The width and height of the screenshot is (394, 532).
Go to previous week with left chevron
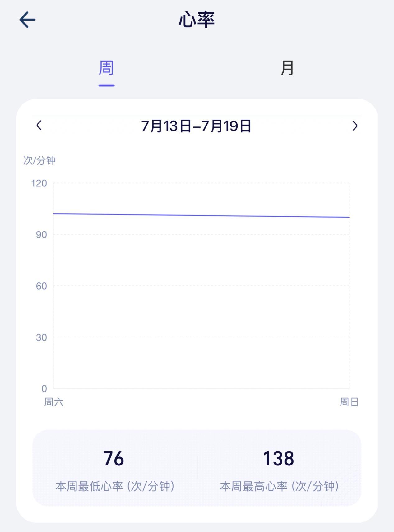pos(39,126)
